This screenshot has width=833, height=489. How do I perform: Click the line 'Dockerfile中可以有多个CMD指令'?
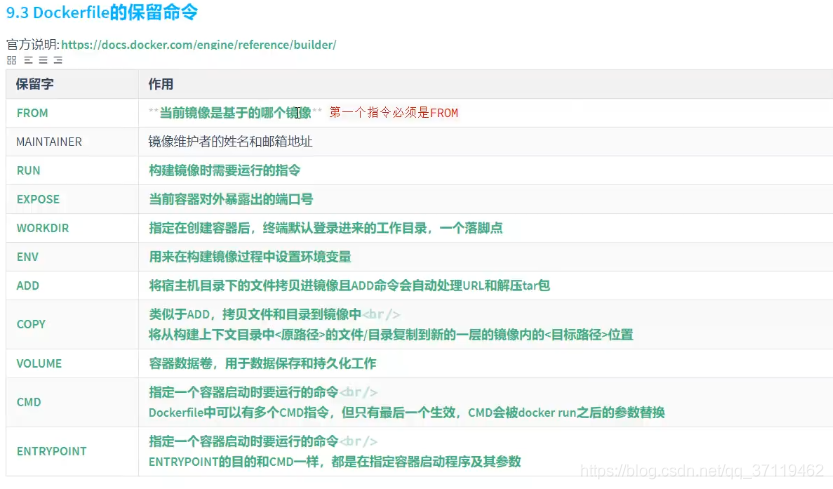[x=406, y=412]
